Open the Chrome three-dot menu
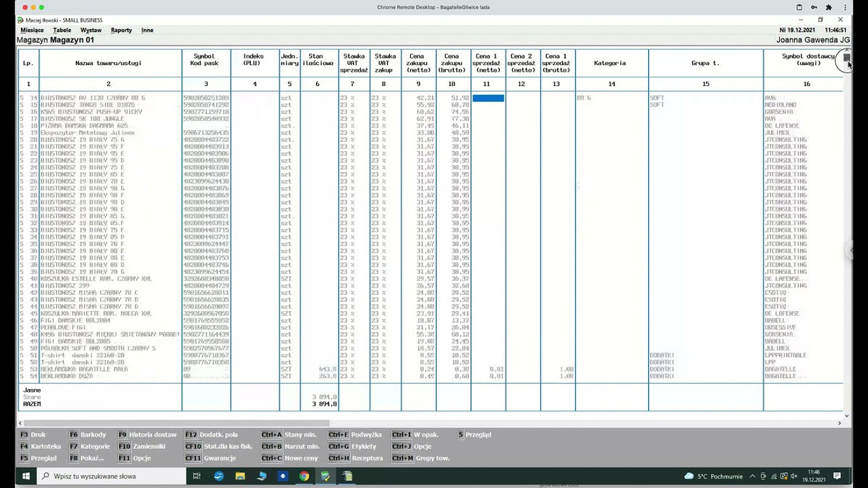Viewport: 868px width, 488px height. (845, 7)
